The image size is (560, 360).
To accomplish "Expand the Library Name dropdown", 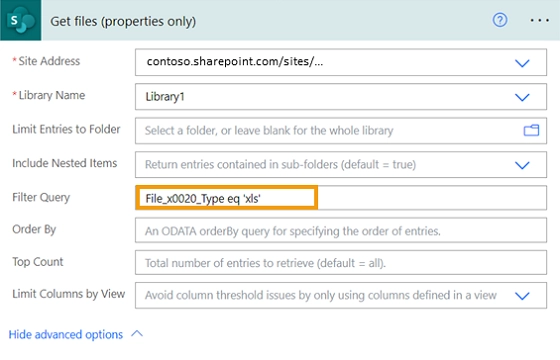I will [x=522, y=97].
